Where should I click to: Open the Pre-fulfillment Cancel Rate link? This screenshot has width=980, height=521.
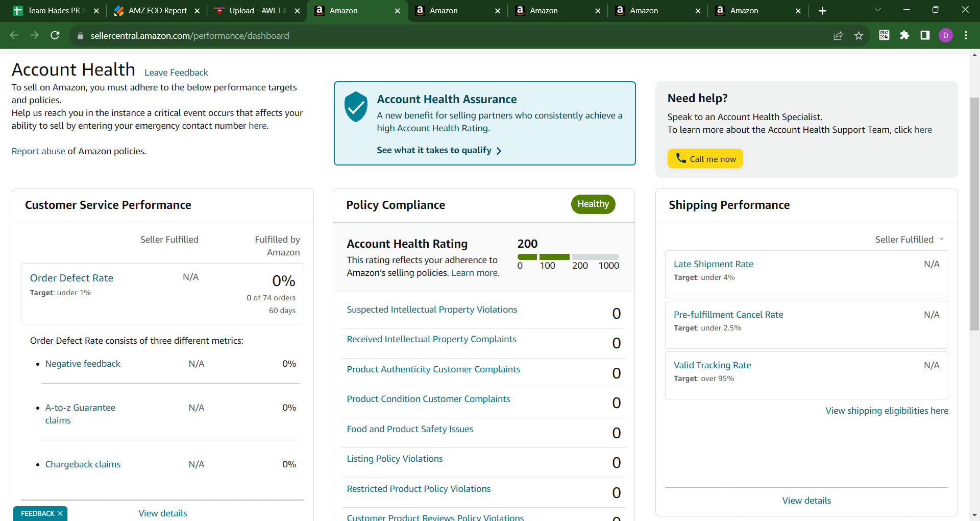click(728, 315)
